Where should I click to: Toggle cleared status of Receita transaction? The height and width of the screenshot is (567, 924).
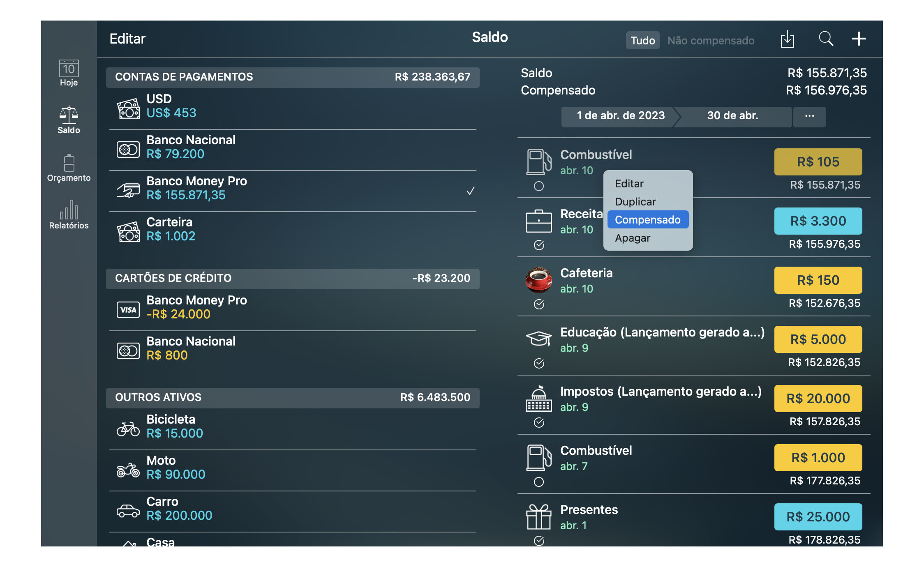539,245
